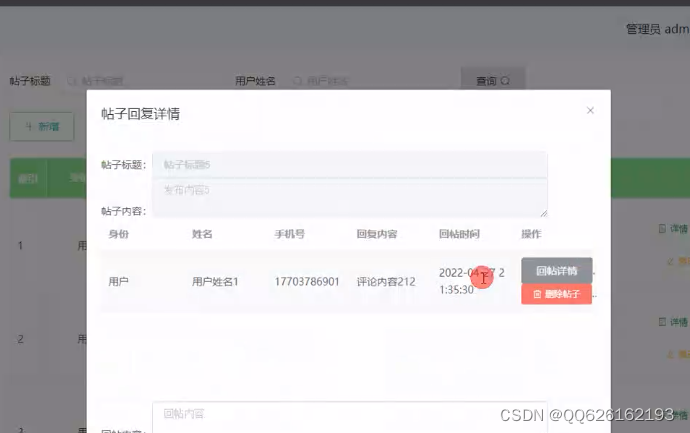
Task: Click the 管理员 admin label
Action: point(657,29)
